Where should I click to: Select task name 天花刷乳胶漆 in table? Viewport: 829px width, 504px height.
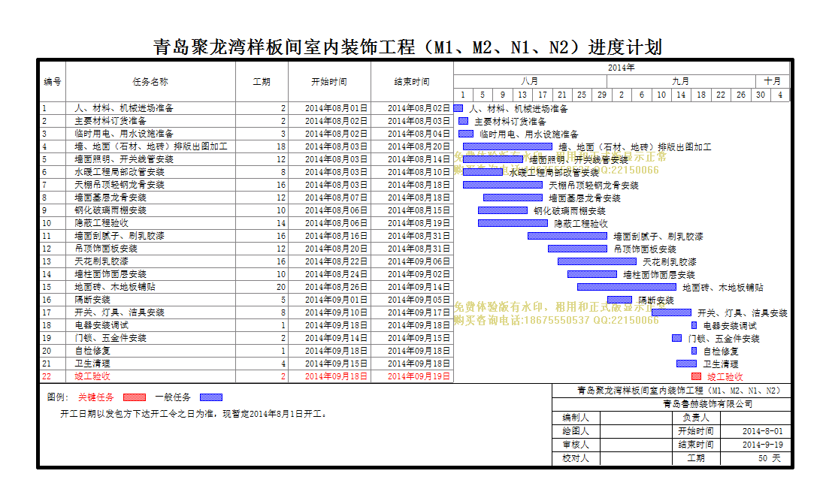101,261
